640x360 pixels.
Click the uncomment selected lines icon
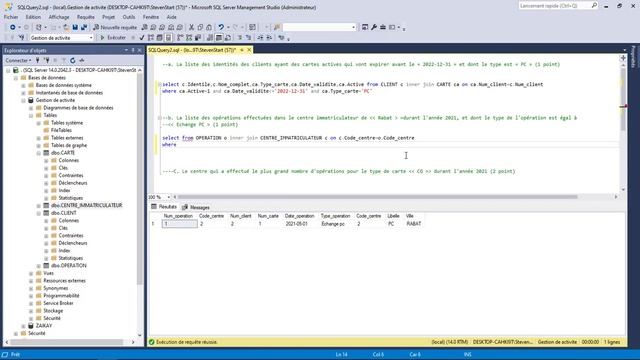point(248,38)
